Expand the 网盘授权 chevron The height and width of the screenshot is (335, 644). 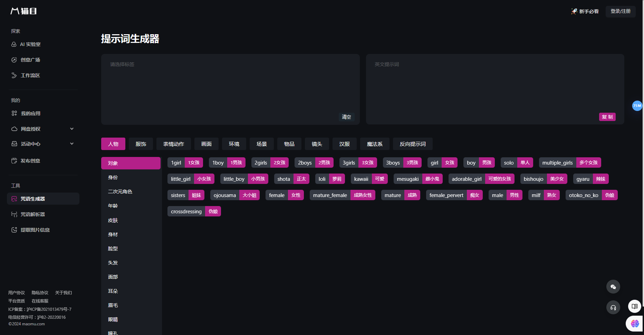pyautogui.click(x=72, y=129)
